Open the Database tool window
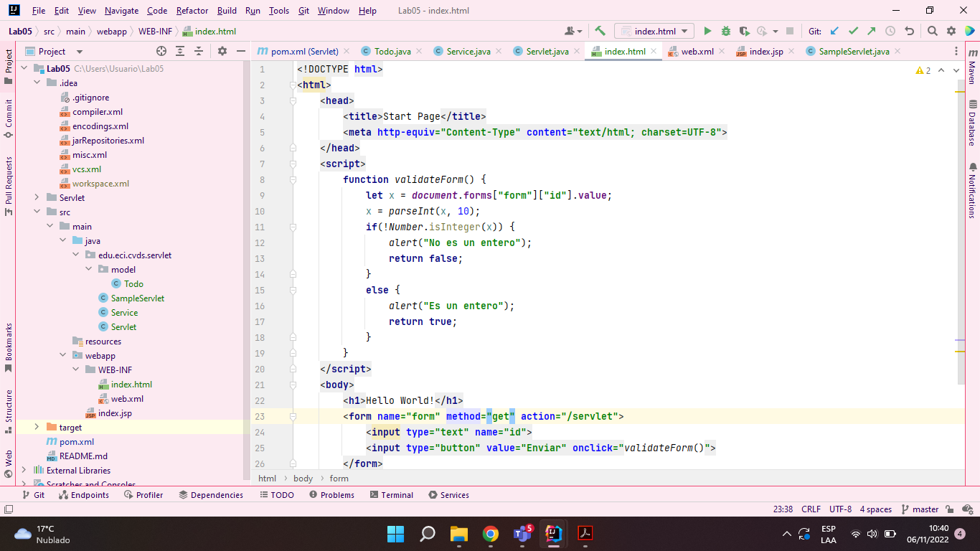 point(972,123)
